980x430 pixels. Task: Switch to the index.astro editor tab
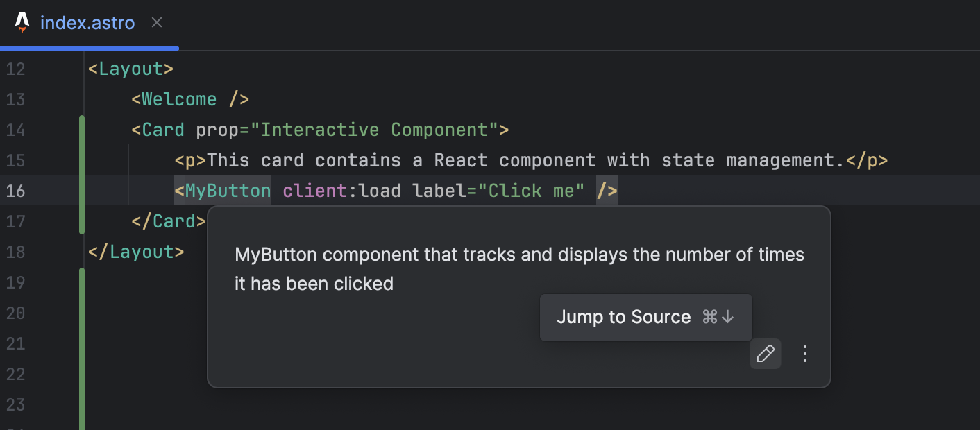pyautogui.click(x=87, y=22)
